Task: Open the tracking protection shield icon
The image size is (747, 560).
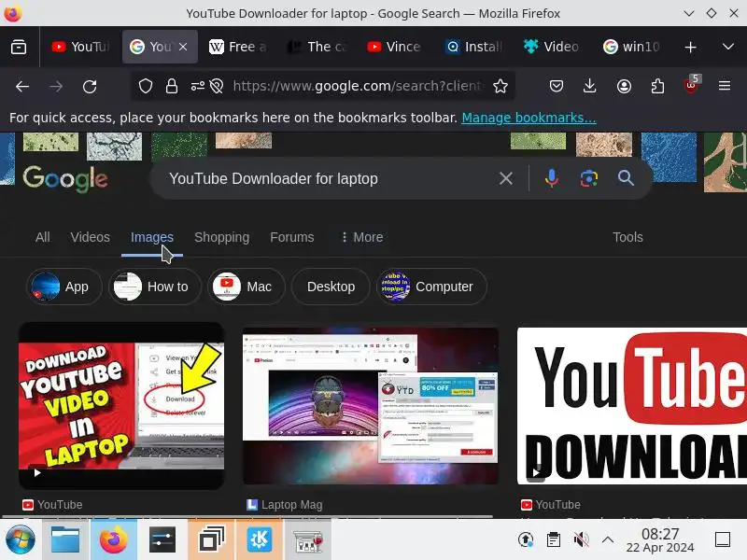Action: pos(146,86)
